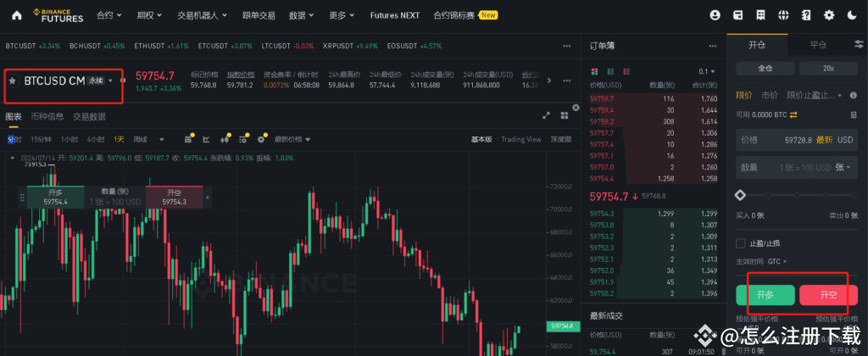The height and width of the screenshot is (356, 868).
Task: Switch to the 平仓 tab
Action: point(818,45)
